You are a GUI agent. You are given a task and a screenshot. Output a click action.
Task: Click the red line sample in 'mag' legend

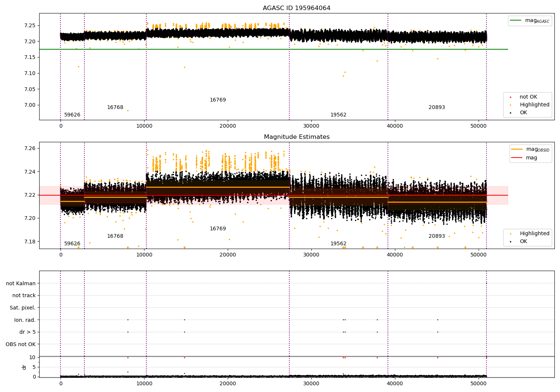(x=517, y=158)
